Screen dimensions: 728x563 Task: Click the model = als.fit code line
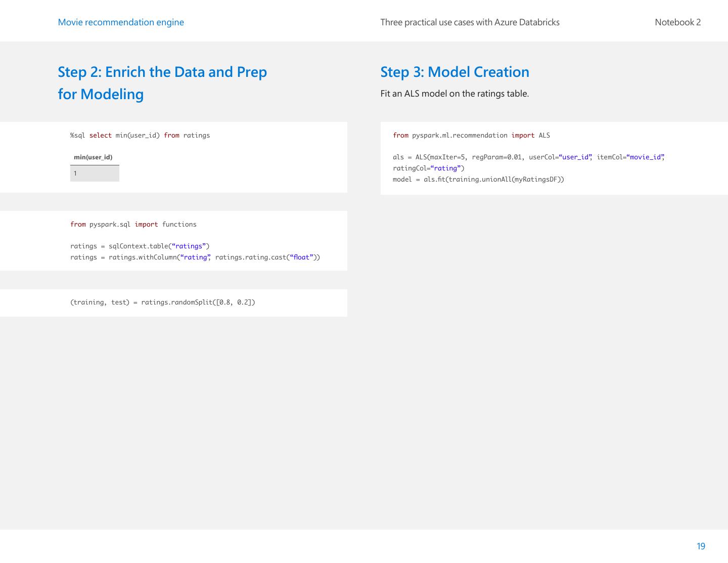pos(478,180)
